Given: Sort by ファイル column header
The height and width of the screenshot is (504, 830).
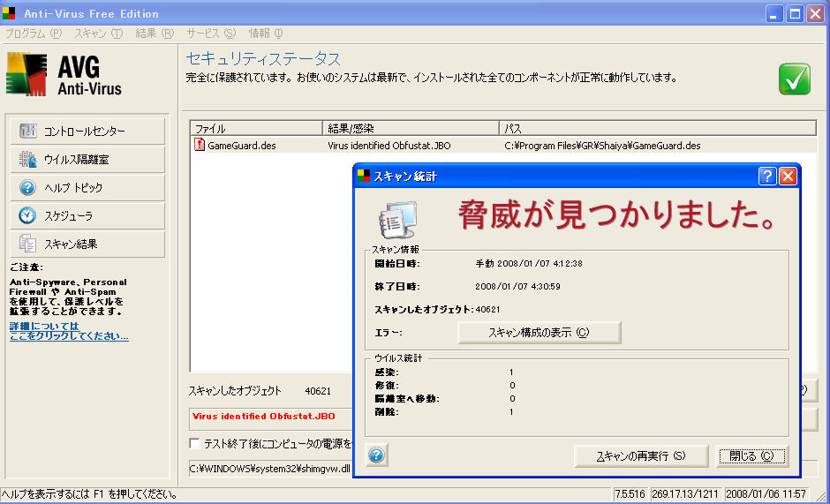Looking at the screenshot, I should [x=256, y=128].
